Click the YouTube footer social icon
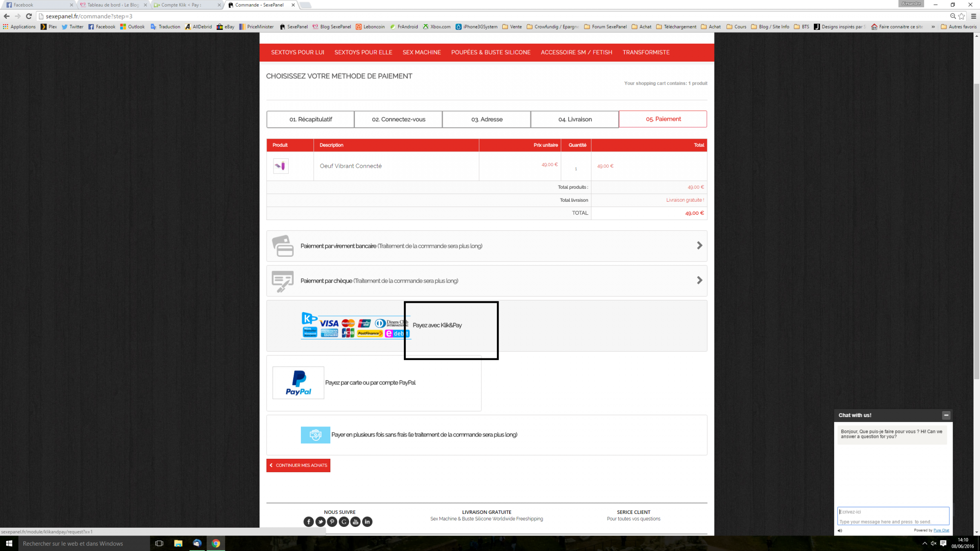The width and height of the screenshot is (980, 551). point(356,522)
